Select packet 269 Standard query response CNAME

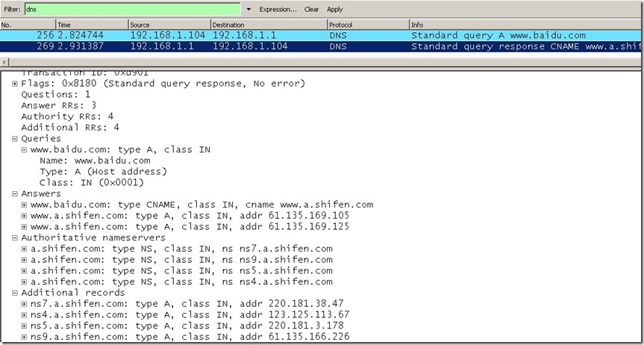pyautogui.click(x=320, y=46)
